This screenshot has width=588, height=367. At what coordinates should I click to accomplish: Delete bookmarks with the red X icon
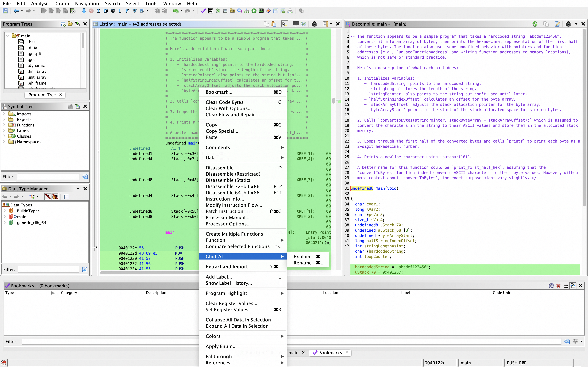coord(558,286)
